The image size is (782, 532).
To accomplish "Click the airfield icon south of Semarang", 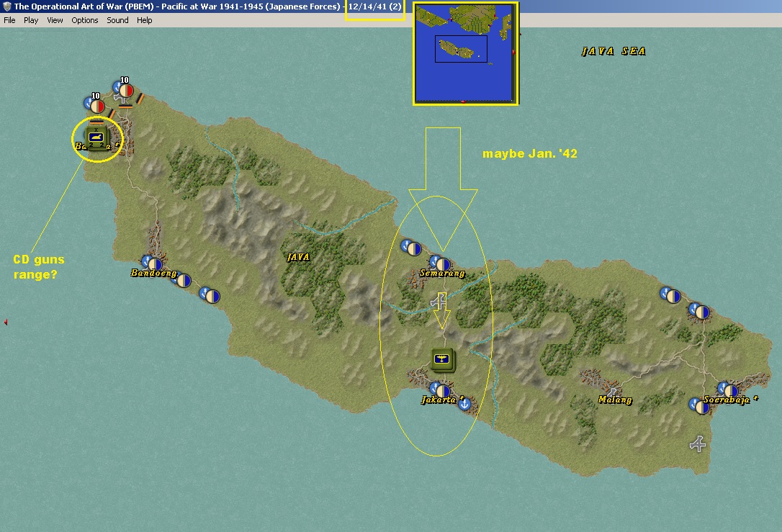I will (x=439, y=301).
